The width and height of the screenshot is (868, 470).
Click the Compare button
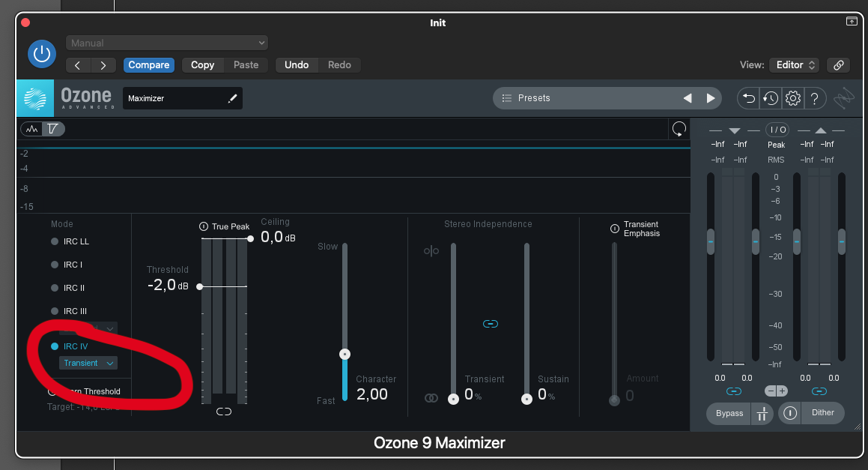(x=149, y=65)
